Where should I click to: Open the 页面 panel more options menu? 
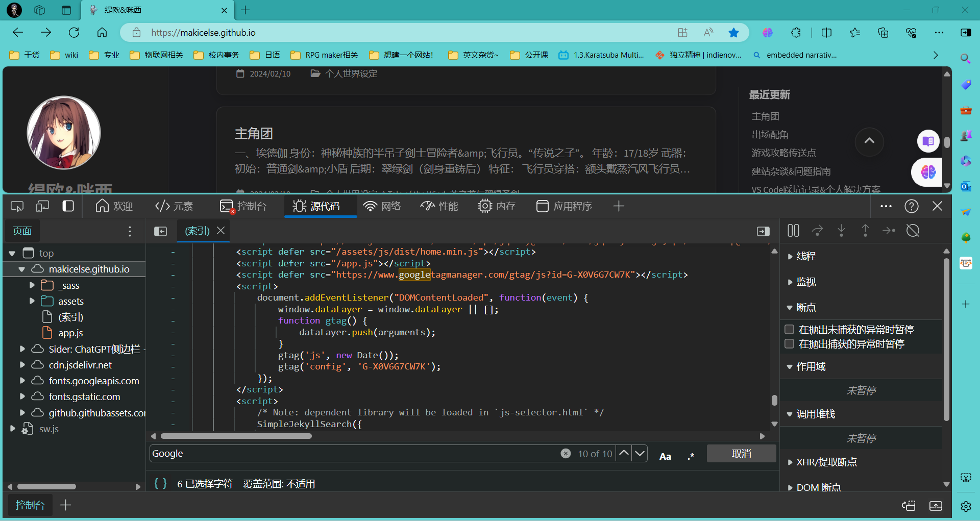point(130,231)
